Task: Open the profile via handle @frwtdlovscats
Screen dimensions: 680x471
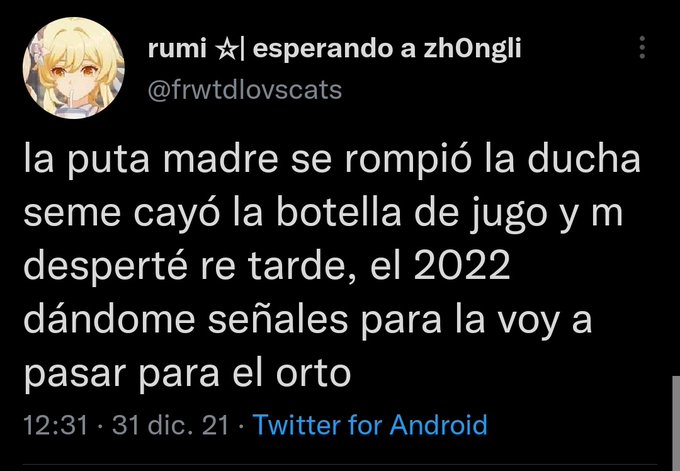Action: pos(245,90)
